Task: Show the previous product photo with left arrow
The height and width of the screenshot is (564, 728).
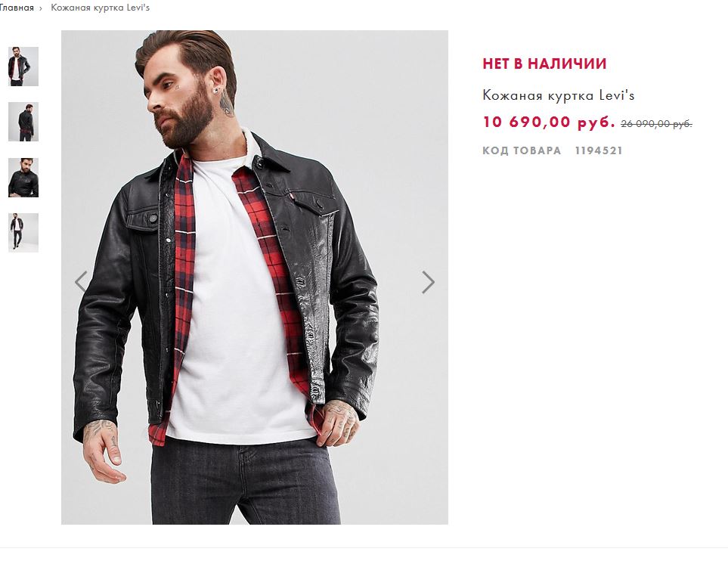Action: click(81, 282)
